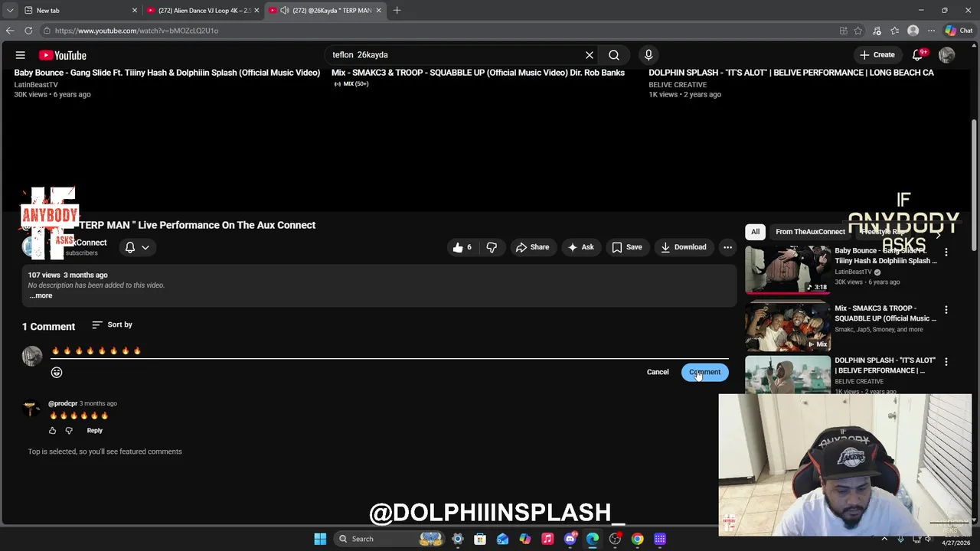Reply to the @prodcpr comment
The height and width of the screenshot is (551, 980).
pyautogui.click(x=94, y=431)
